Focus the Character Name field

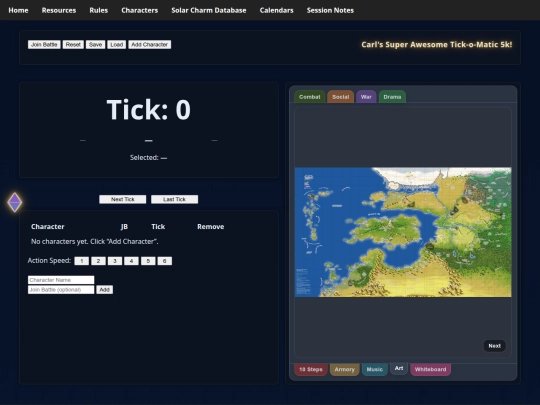[61, 280]
